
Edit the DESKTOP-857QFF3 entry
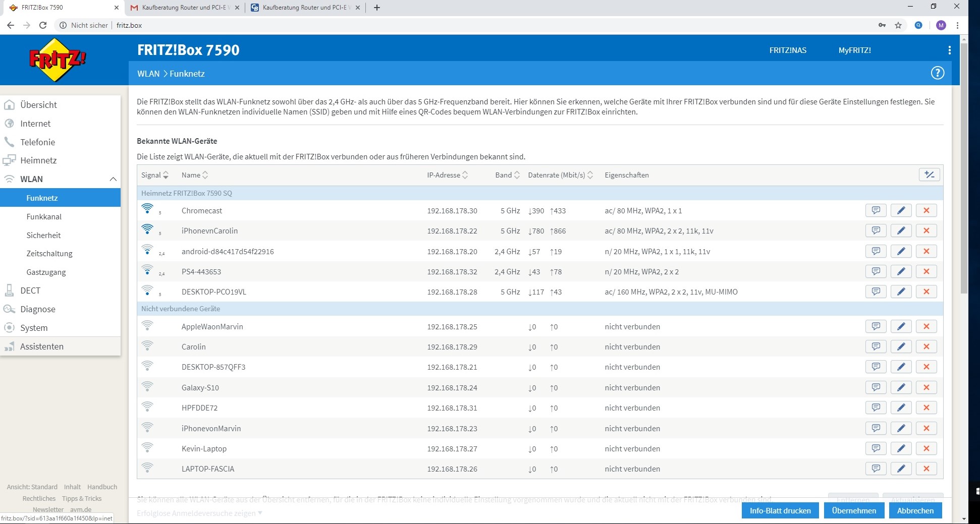coord(901,367)
